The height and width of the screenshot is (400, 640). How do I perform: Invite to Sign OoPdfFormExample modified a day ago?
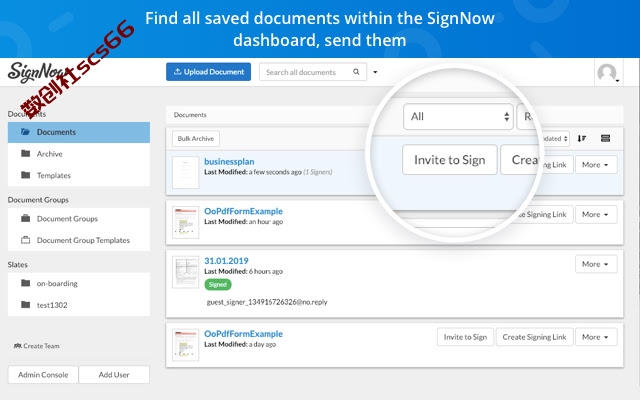coord(465,337)
